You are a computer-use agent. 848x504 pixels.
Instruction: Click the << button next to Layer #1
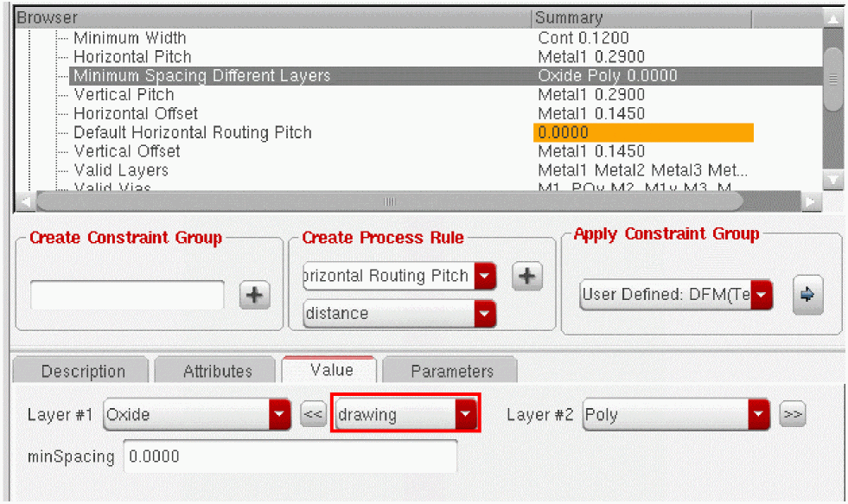(313, 415)
